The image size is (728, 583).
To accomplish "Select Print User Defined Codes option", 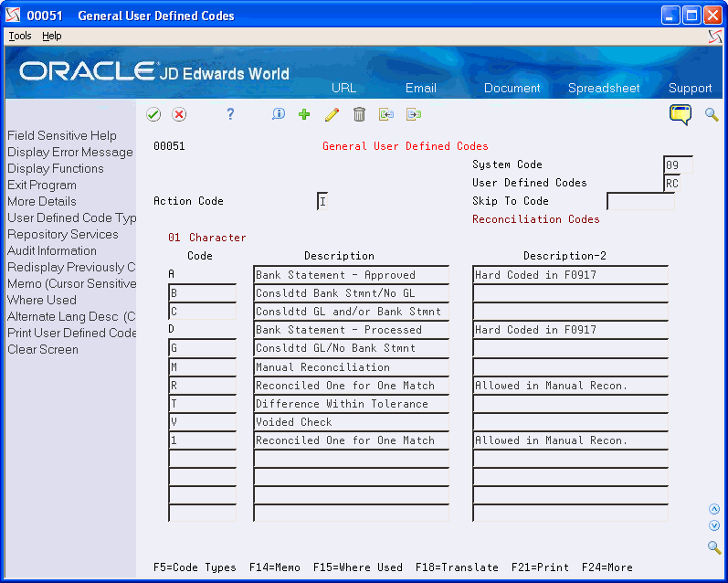I will [x=71, y=333].
